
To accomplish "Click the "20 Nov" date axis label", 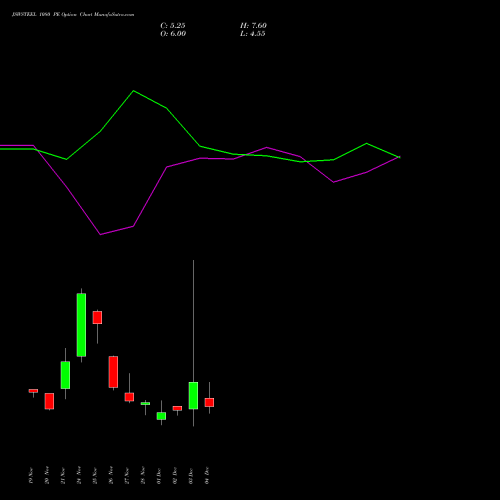I will click(x=47, y=476).
